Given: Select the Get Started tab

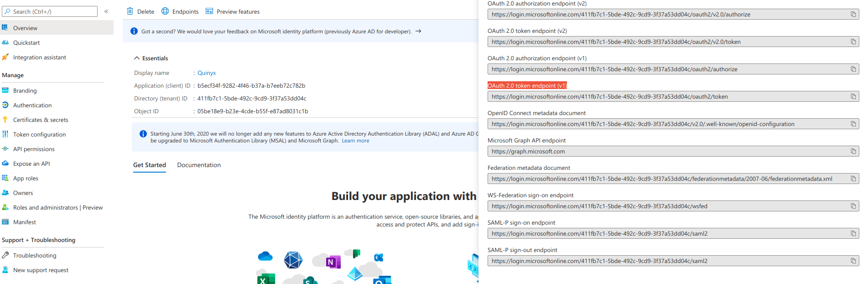Looking at the screenshot, I should 150,165.
